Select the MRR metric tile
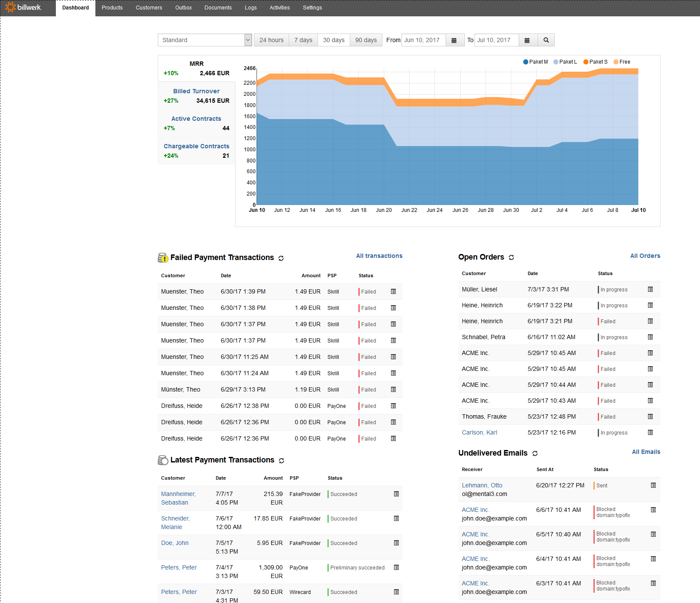The height and width of the screenshot is (603, 700). pos(196,68)
